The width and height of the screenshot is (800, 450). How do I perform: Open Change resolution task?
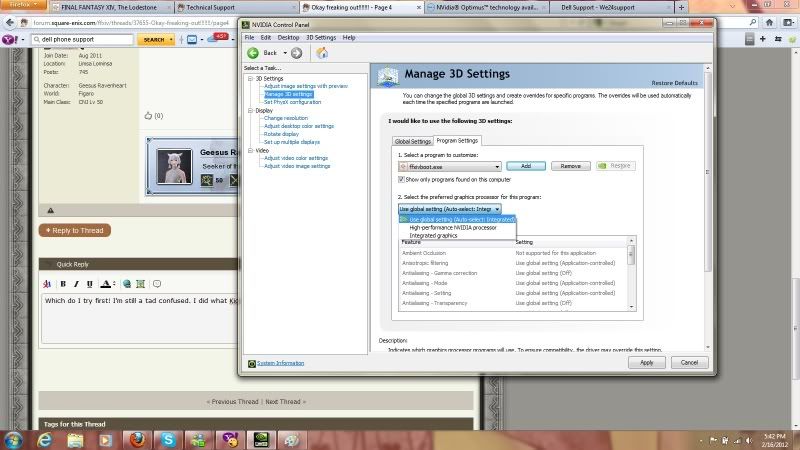point(286,118)
